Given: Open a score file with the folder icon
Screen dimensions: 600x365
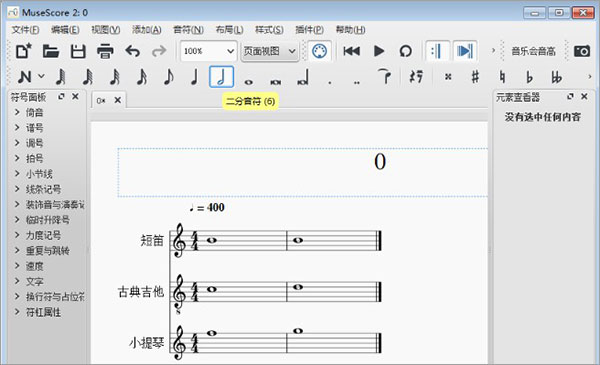Looking at the screenshot, I should point(51,51).
